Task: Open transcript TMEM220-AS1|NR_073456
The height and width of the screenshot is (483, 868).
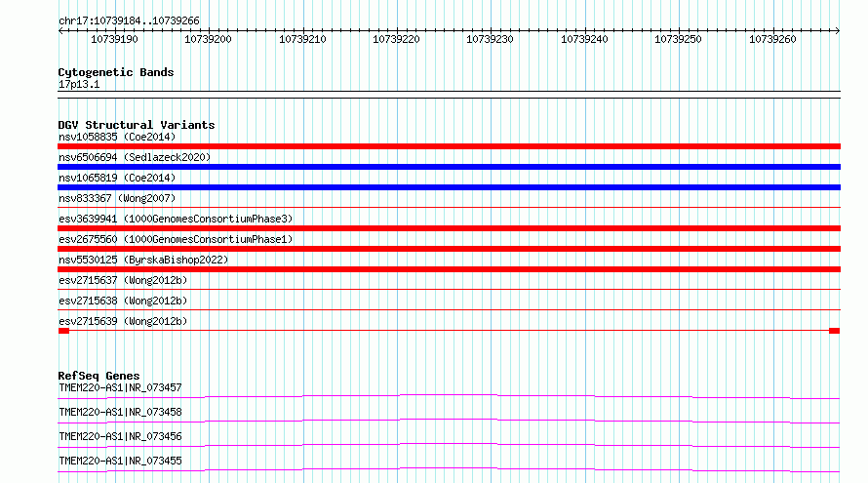Action: click(120, 436)
